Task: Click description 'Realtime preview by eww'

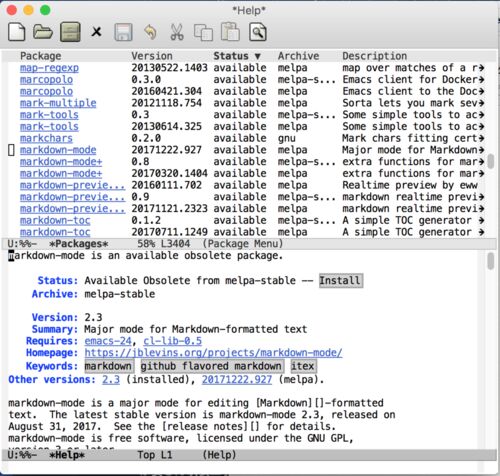Action: (410, 185)
